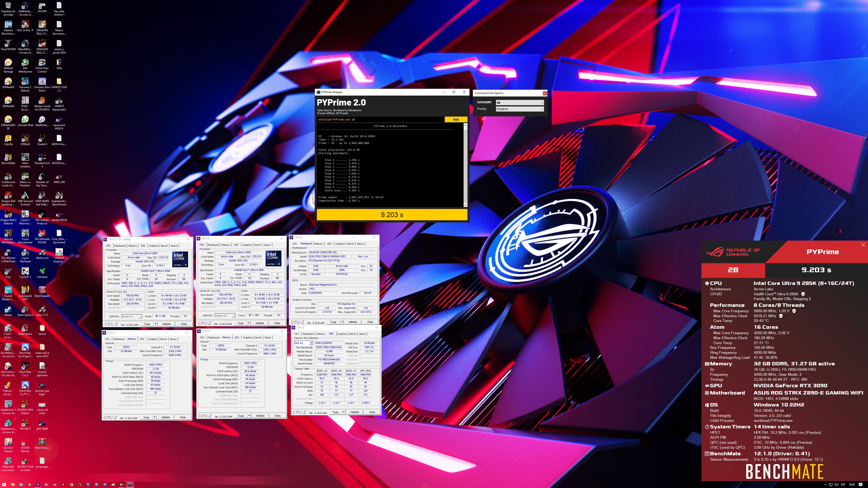Open the Superposition Benchmark desktop icon
Screen dimensions: 868x488
coord(59,199)
